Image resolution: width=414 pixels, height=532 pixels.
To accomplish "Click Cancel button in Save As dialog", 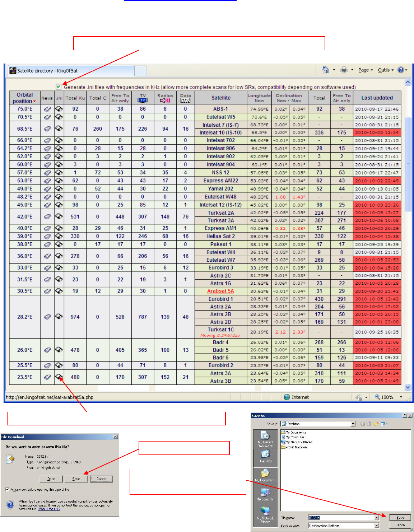I will 400,525.
